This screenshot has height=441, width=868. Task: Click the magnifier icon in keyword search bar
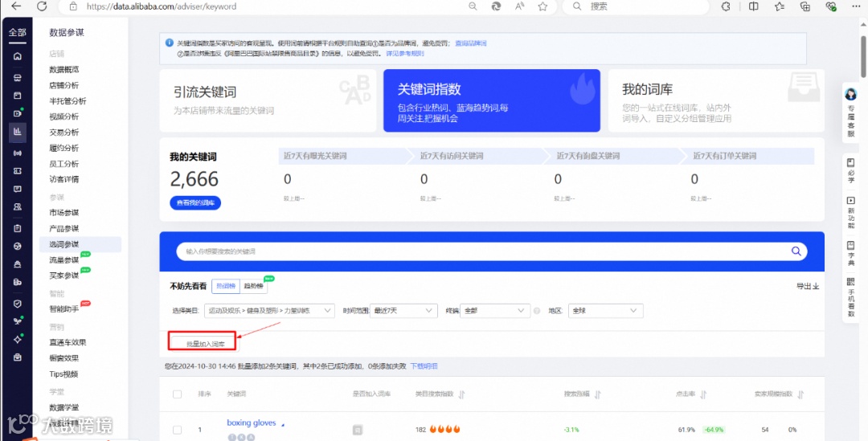pos(796,251)
